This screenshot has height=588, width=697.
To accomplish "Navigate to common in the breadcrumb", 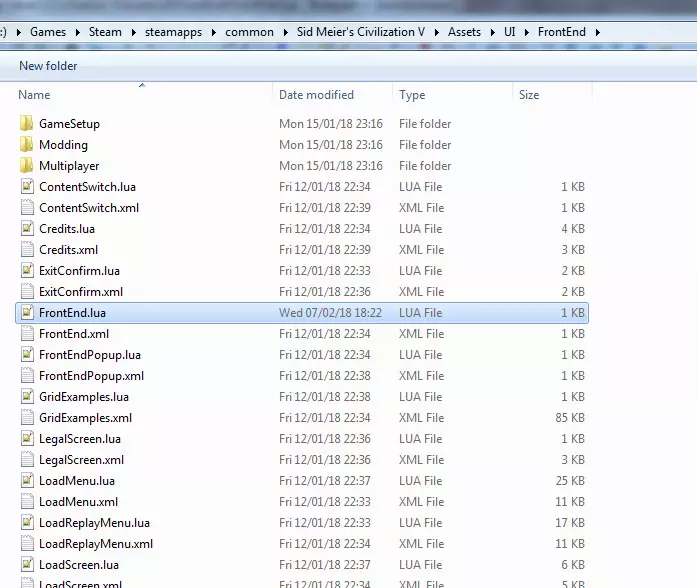I will [x=249, y=32].
